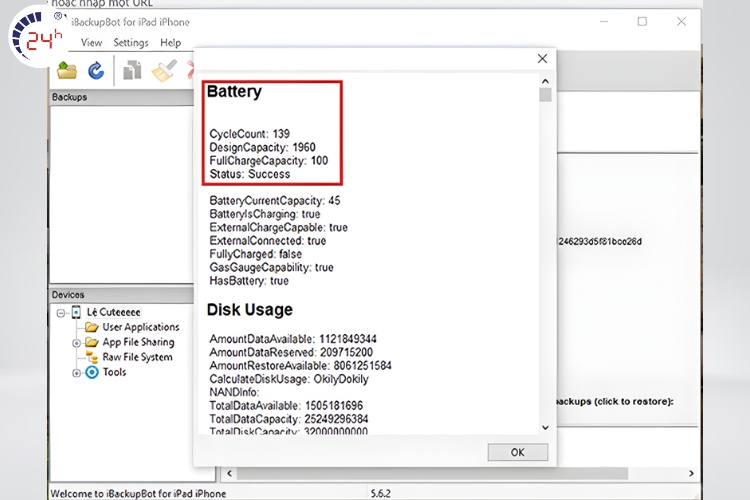
Task: Expand the App File Sharing node
Action: click(77, 342)
